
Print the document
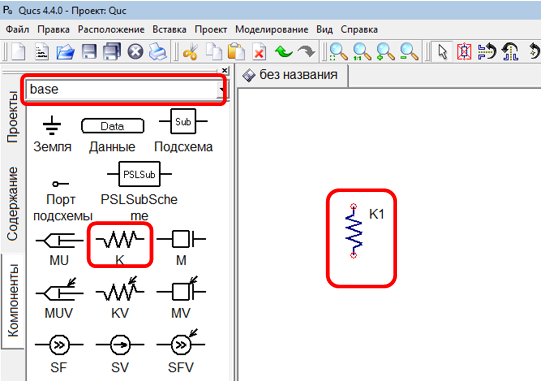pos(158,52)
